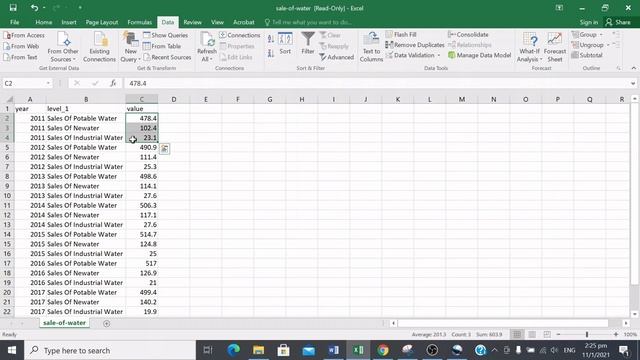Viewport: 640px width, 360px height.
Task: Click the Share button
Action: pyautogui.click(x=618, y=22)
